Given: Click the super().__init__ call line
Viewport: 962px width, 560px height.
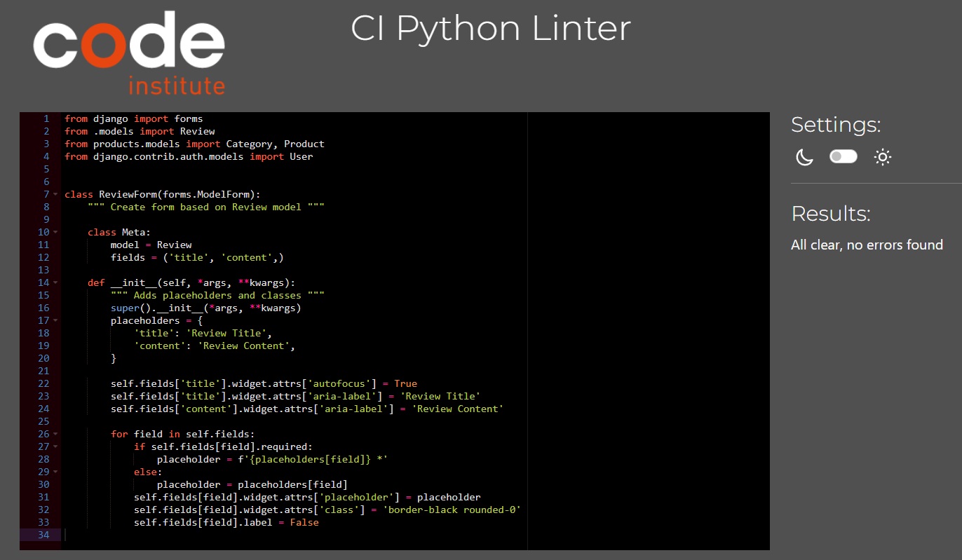Looking at the screenshot, I should tap(205, 308).
